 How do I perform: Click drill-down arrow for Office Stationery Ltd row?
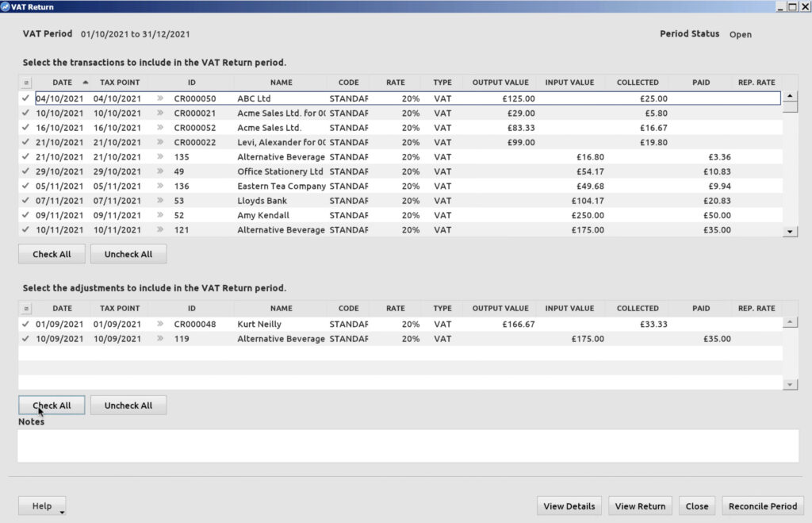pyautogui.click(x=160, y=171)
